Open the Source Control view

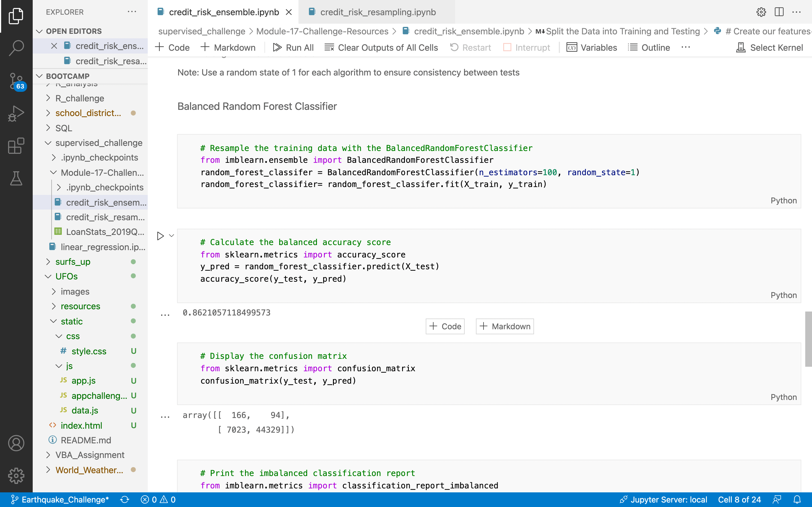pyautogui.click(x=16, y=81)
